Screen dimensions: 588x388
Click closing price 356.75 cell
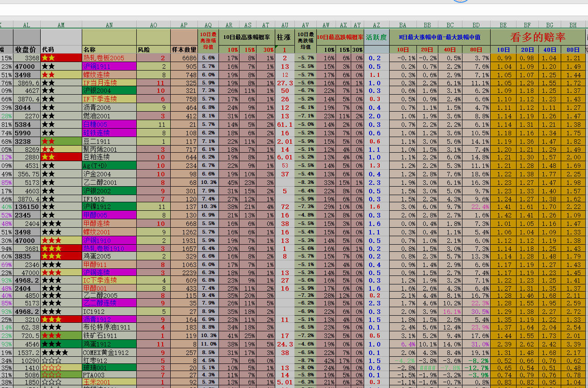point(27,174)
